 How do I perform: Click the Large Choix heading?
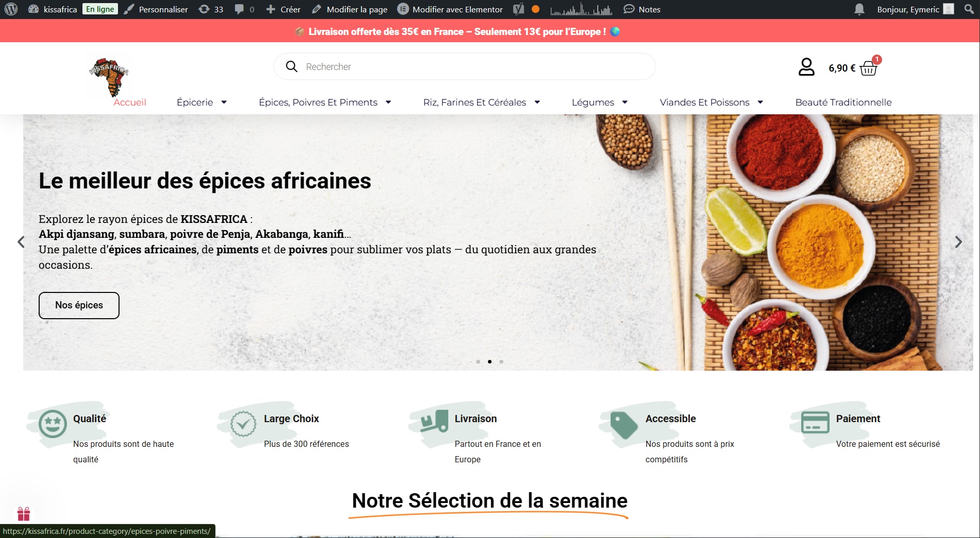291,419
